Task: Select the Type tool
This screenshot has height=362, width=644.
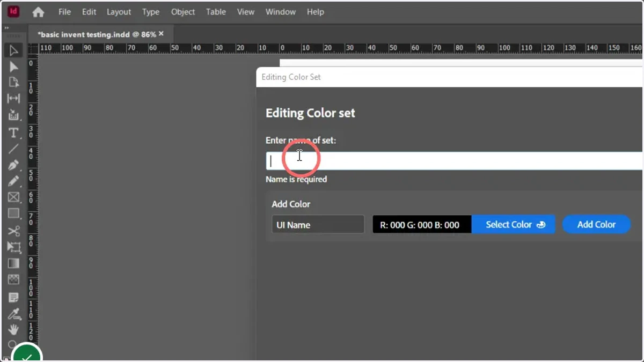Action: point(13,132)
